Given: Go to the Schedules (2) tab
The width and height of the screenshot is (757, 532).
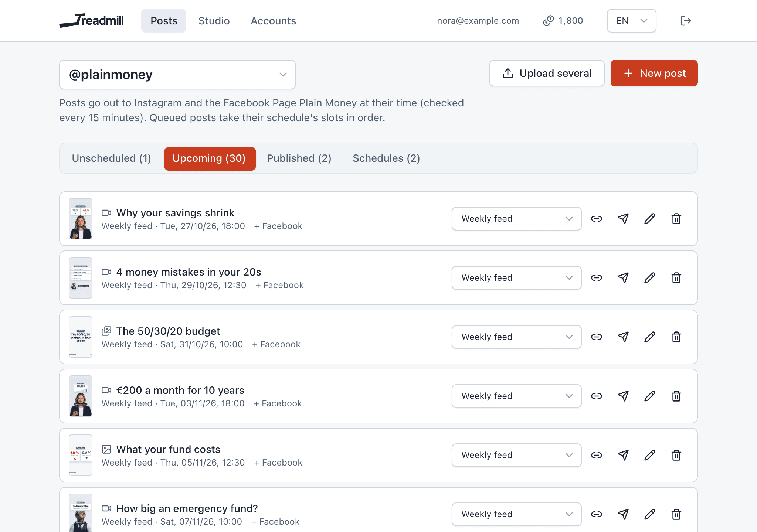Looking at the screenshot, I should click(x=386, y=158).
